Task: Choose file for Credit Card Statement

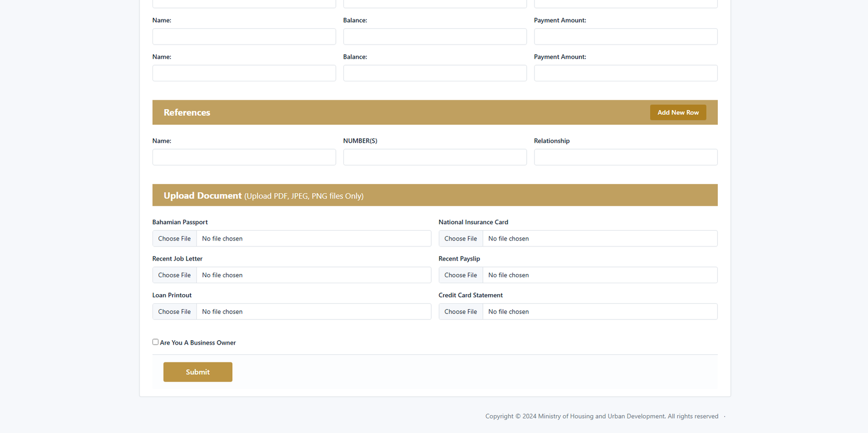Action: pos(461,311)
